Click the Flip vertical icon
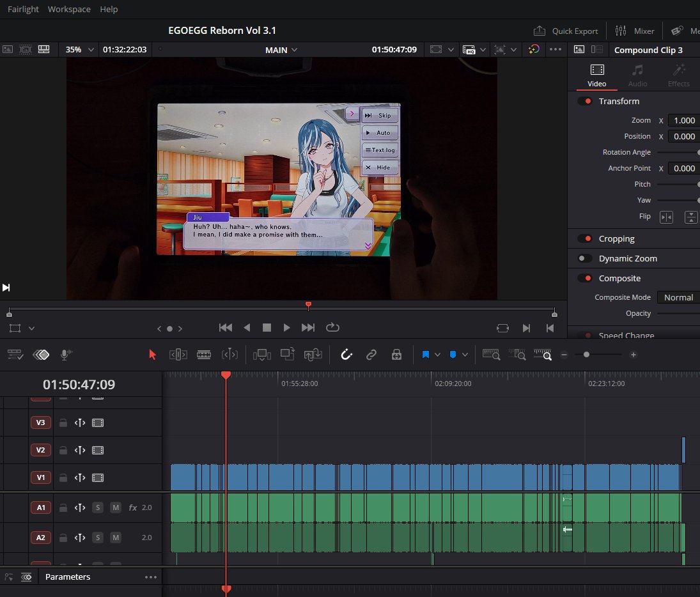Viewport: 700px width, 597px height. pyautogui.click(x=691, y=217)
